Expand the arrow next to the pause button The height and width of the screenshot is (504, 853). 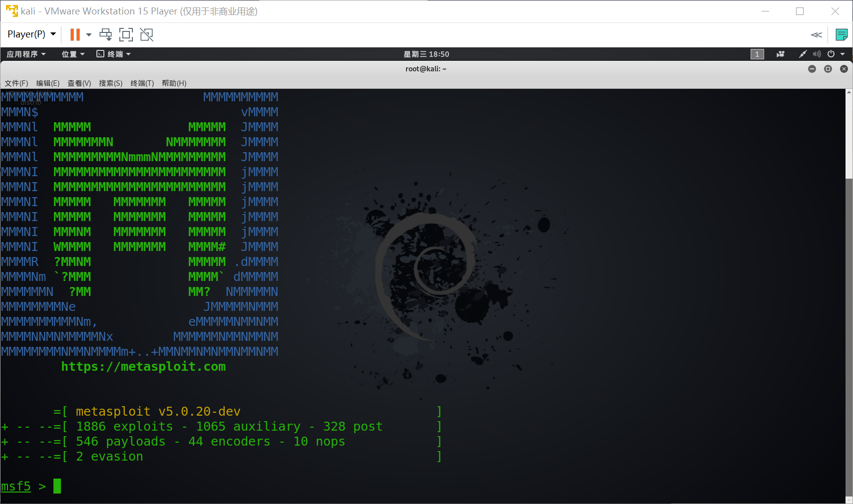pyautogui.click(x=88, y=34)
